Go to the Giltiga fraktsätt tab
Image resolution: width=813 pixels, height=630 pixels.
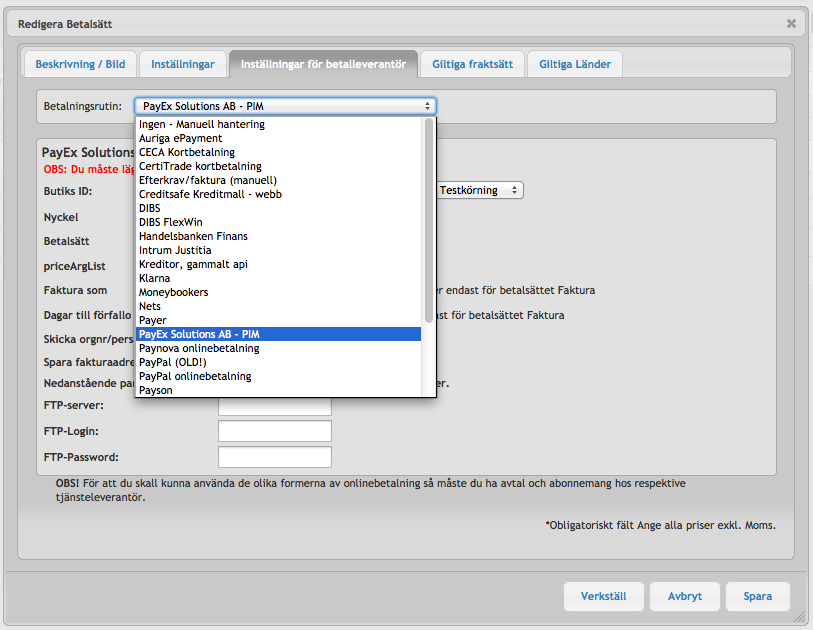coord(472,64)
